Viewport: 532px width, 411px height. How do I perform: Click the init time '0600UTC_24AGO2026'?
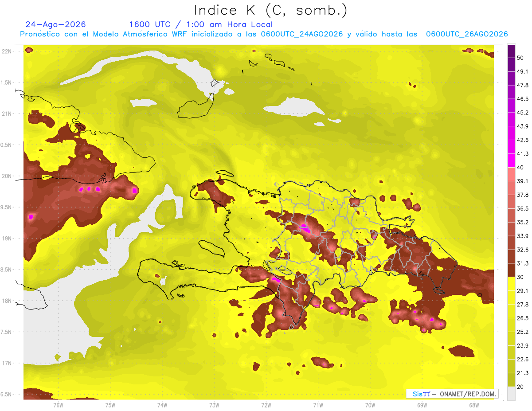tap(302, 34)
